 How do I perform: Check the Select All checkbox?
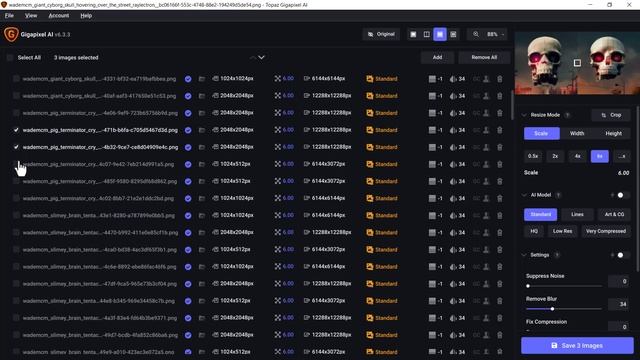click(x=10, y=58)
